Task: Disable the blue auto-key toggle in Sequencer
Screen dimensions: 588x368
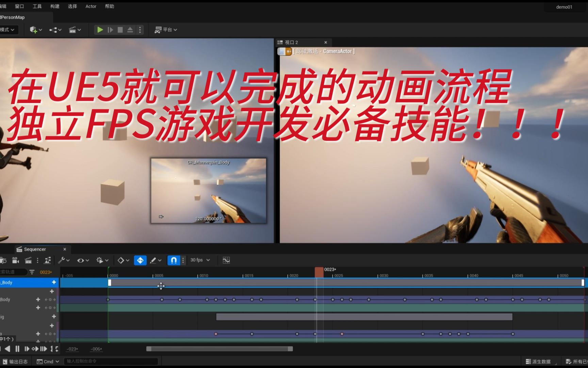Action: click(140, 260)
